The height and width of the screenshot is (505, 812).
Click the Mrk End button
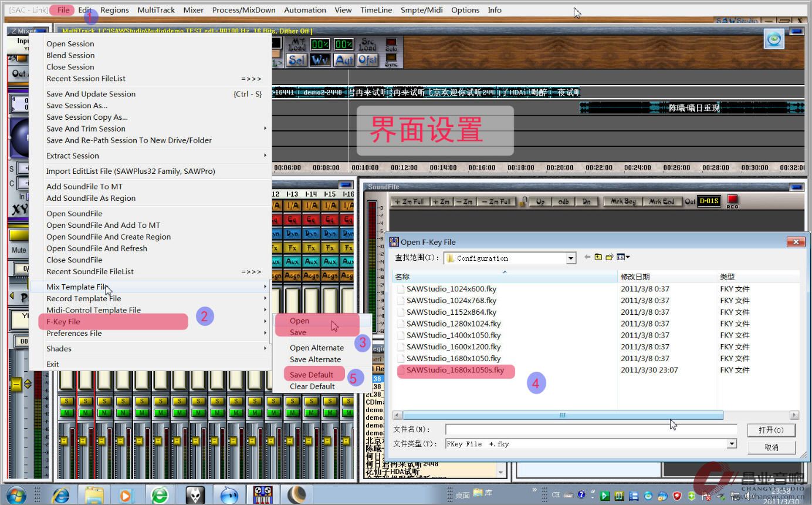point(662,201)
